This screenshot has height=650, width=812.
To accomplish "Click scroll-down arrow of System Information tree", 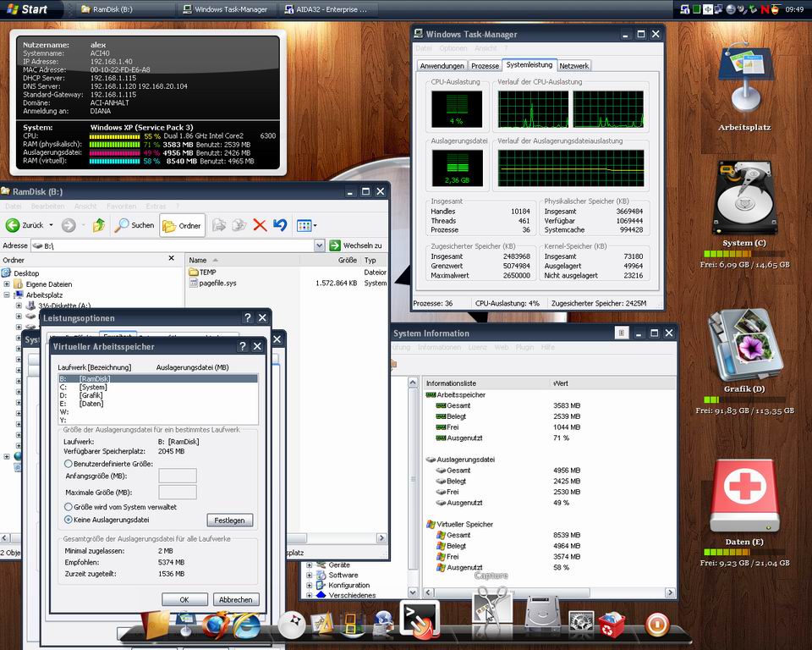I will 413,592.
